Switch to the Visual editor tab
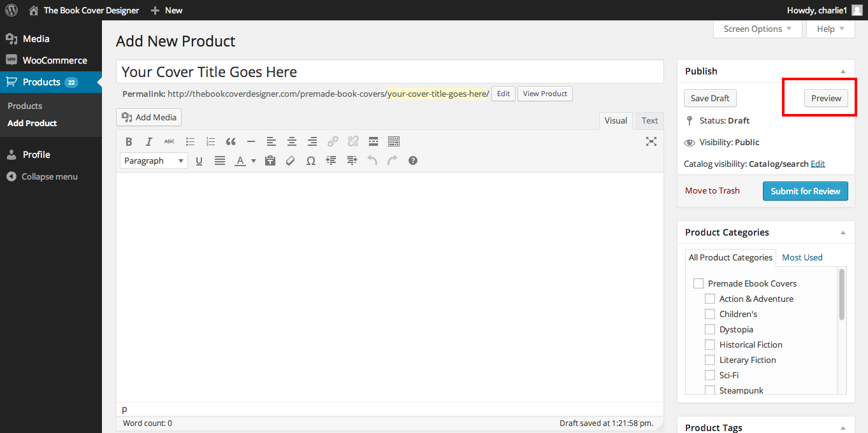The width and height of the screenshot is (868, 433). click(616, 120)
